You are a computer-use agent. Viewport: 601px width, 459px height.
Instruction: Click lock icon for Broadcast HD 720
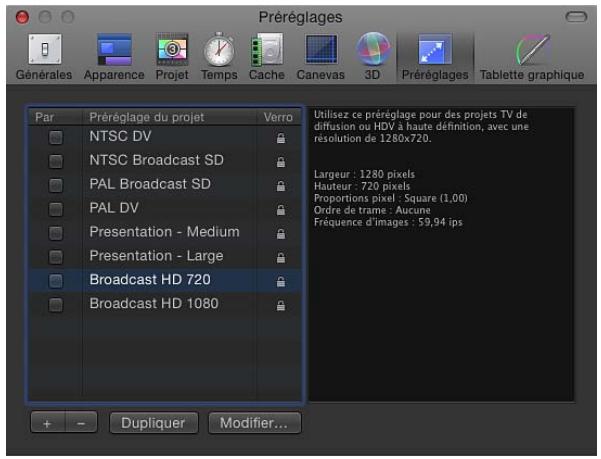[x=281, y=281]
